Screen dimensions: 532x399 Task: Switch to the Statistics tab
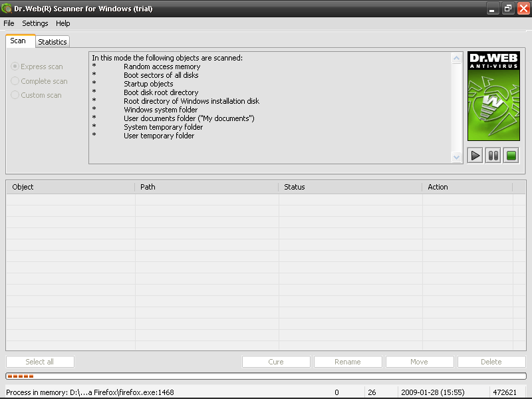click(53, 42)
